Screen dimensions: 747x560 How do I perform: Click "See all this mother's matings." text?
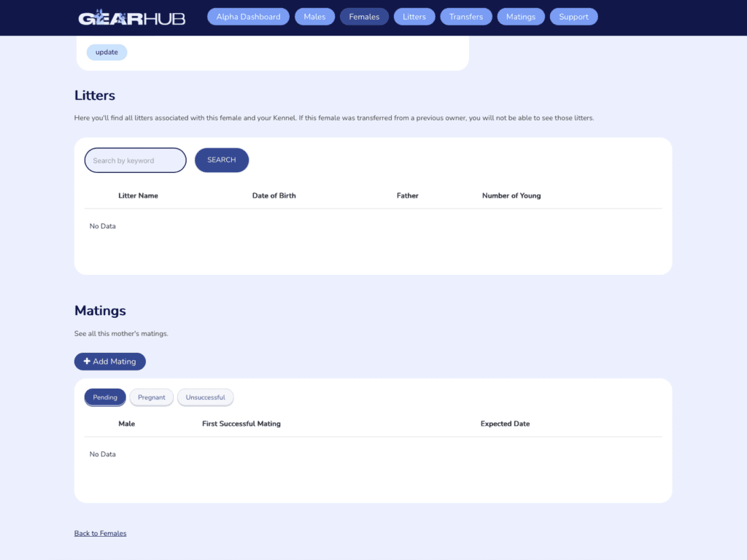(121, 334)
